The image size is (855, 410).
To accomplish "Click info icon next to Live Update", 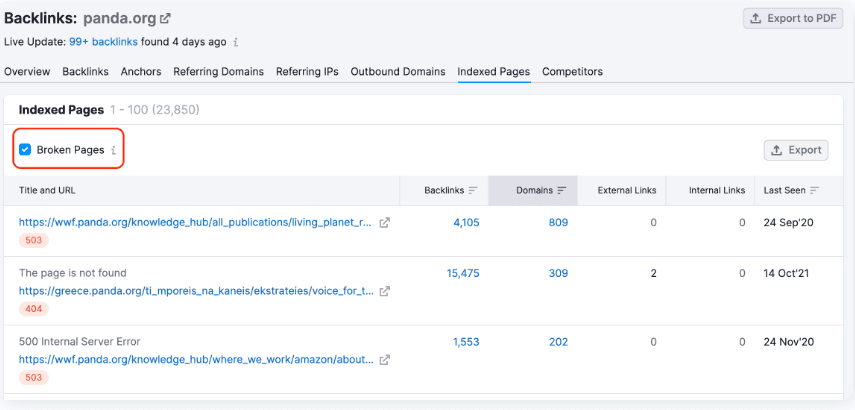I will (x=236, y=42).
